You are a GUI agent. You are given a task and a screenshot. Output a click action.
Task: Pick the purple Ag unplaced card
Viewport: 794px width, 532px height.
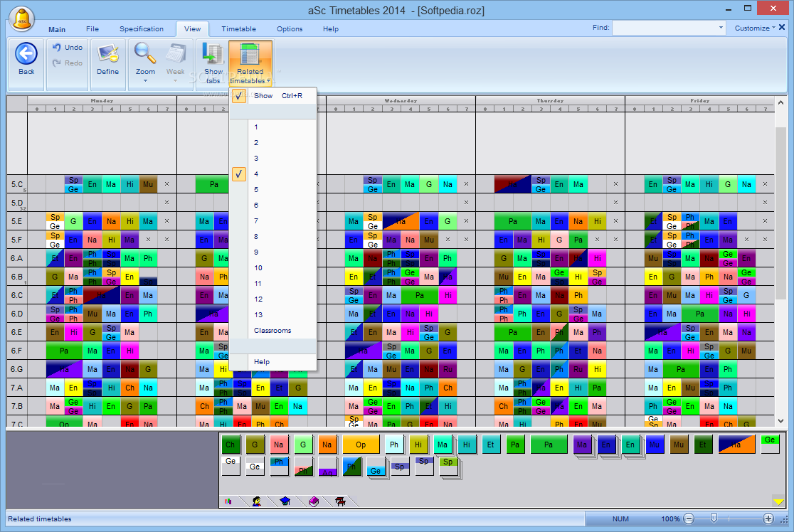(327, 467)
